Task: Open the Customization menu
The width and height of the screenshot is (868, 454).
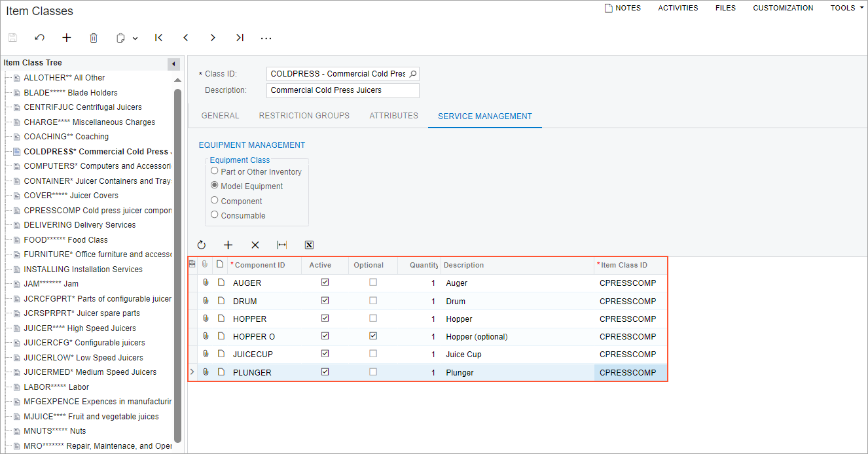Action: click(783, 8)
